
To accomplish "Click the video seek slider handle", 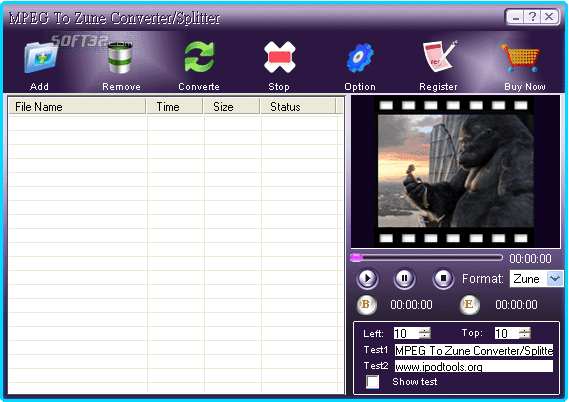I will [356, 258].
